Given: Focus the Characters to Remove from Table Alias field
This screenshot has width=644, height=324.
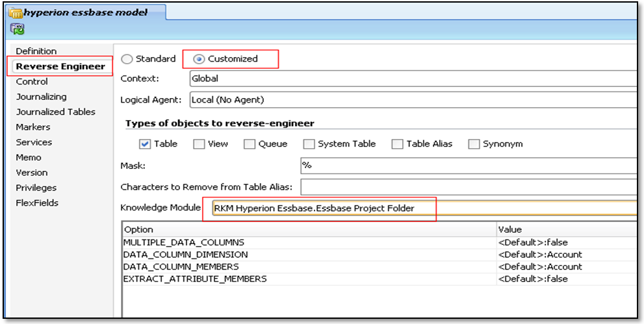Looking at the screenshot, I should tap(470, 187).
